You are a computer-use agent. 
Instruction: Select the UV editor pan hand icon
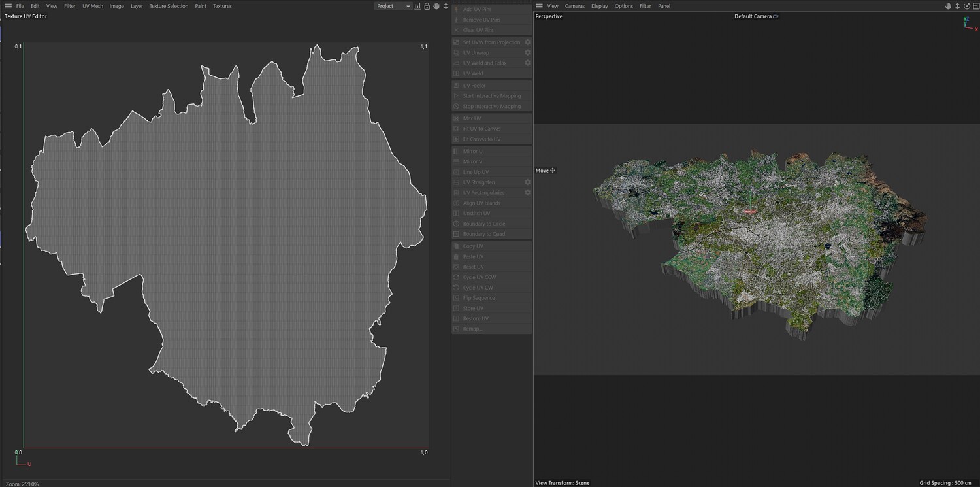pyautogui.click(x=436, y=6)
